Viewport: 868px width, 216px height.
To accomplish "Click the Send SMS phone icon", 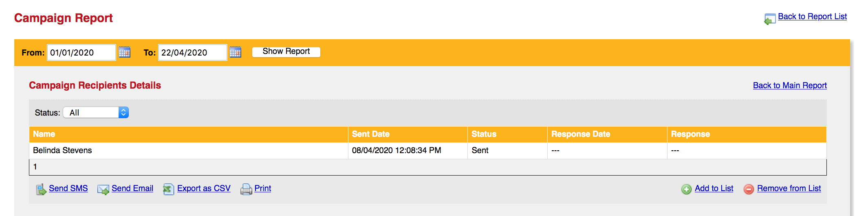I will 41,189.
